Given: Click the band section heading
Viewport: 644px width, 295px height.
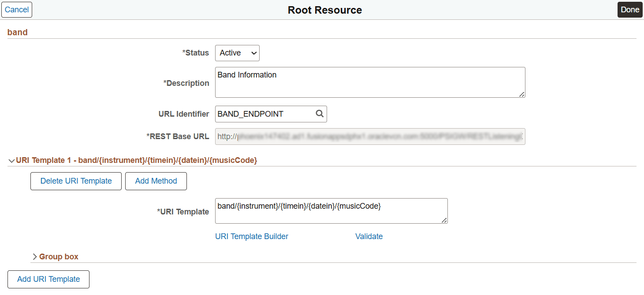Looking at the screenshot, I should tap(17, 32).
